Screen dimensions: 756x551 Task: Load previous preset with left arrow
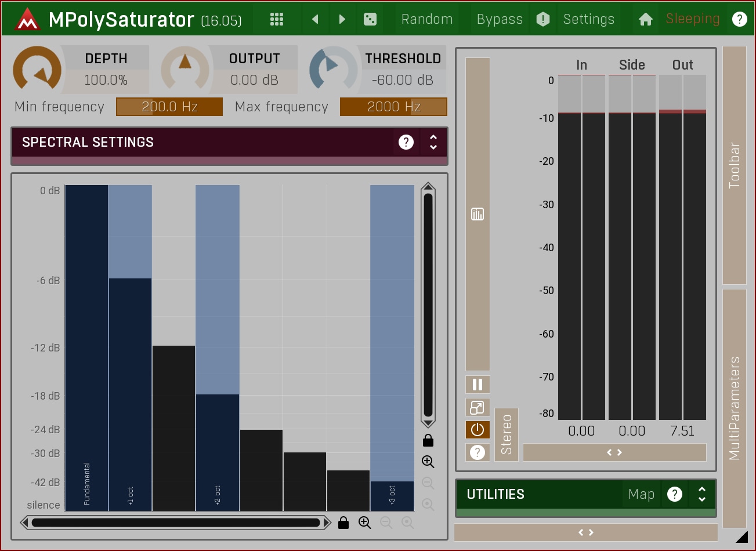(x=315, y=19)
